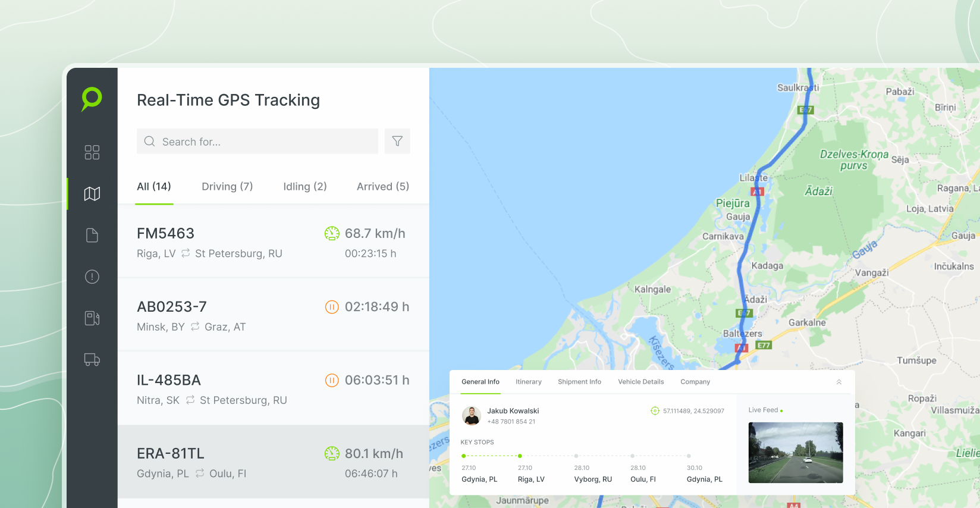Click the Riga, LV stop marker
This screenshot has width=980, height=508.
tap(520, 456)
